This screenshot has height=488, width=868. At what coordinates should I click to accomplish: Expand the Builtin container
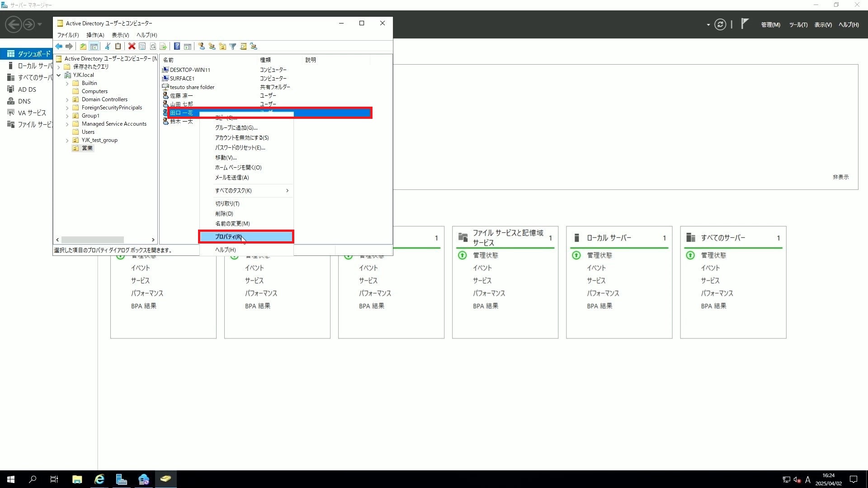[x=67, y=83]
